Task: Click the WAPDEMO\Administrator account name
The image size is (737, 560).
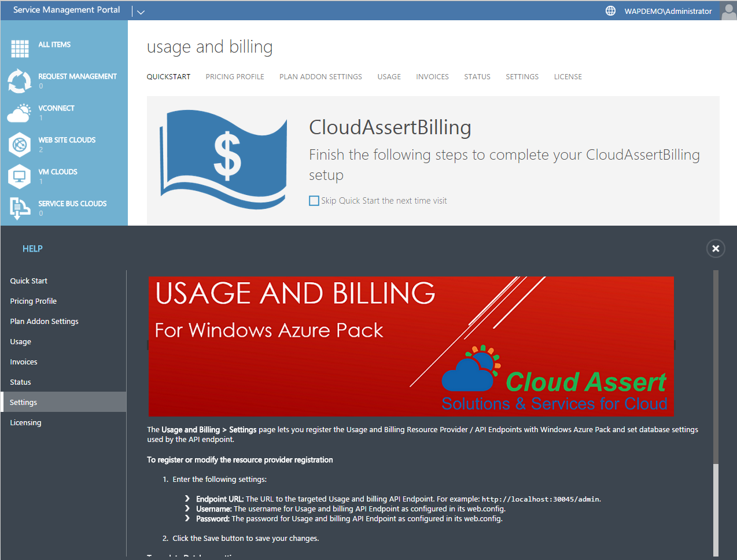Action: pyautogui.click(x=668, y=11)
